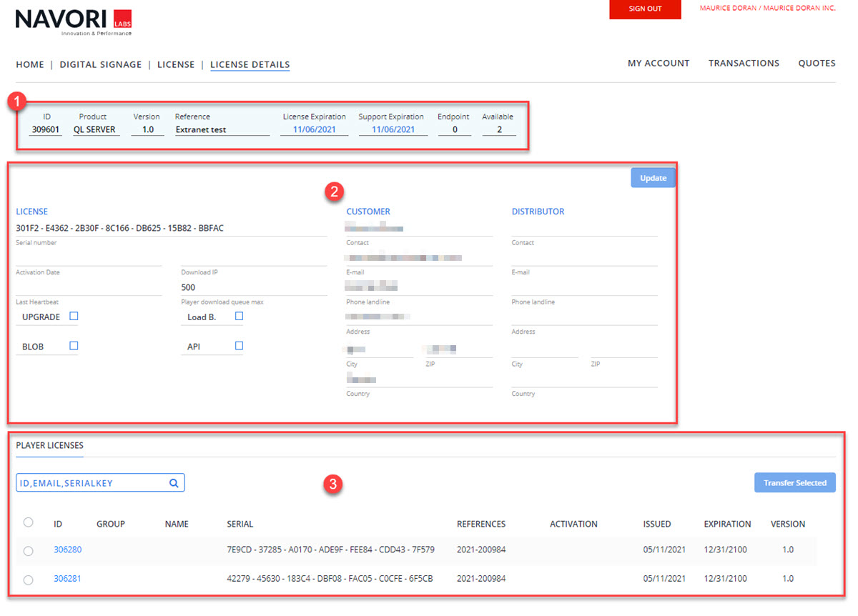858x616 pixels.
Task: Click the distributor E-mail field
Action: (584, 258)
